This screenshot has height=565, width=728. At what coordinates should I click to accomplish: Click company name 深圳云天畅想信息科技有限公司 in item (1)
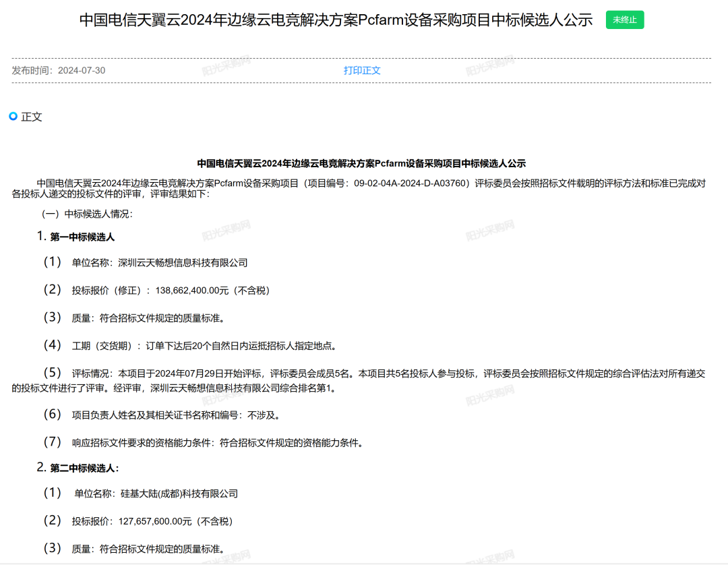click(183, 263)
